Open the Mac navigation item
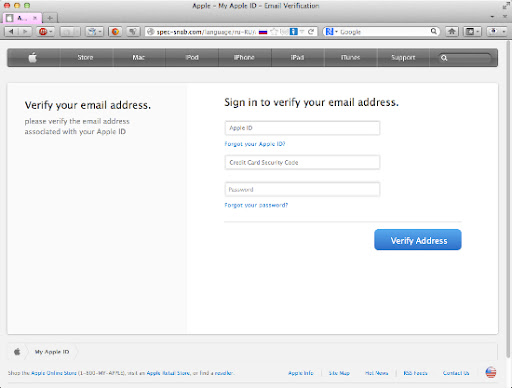Image resolution: width=512 pixels, height=388 pixels. tap(138, 57)
